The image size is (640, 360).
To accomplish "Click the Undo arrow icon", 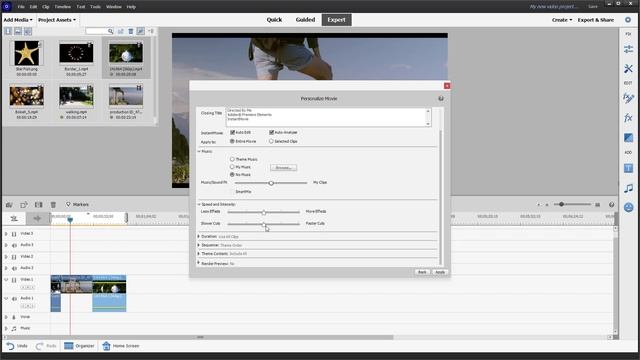I will (10, 346).
